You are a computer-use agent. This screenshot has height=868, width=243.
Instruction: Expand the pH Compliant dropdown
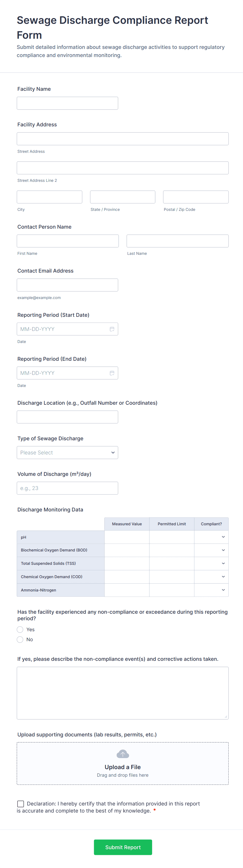pos(211,537)
